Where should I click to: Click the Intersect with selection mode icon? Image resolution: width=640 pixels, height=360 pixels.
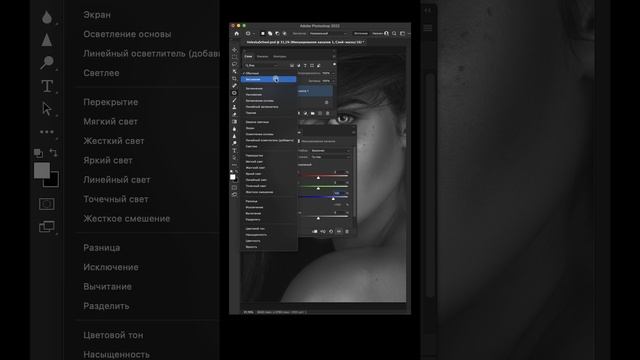284,33
